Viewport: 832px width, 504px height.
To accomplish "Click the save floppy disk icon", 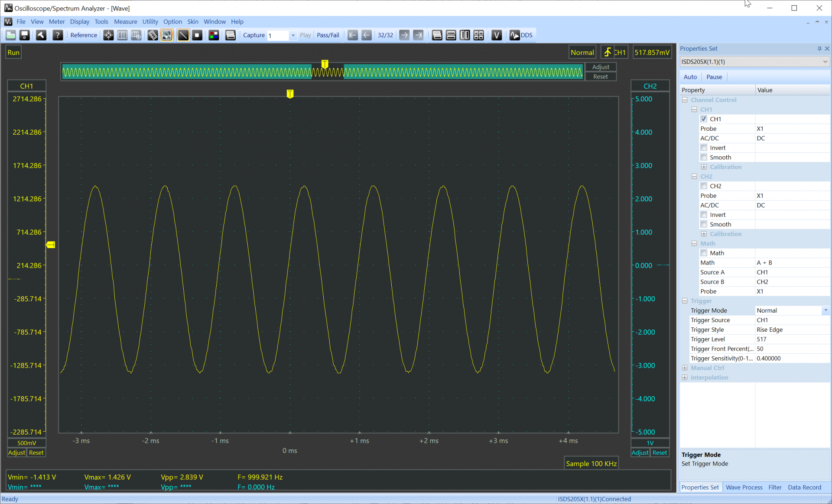I will click(x=25, y=35).
